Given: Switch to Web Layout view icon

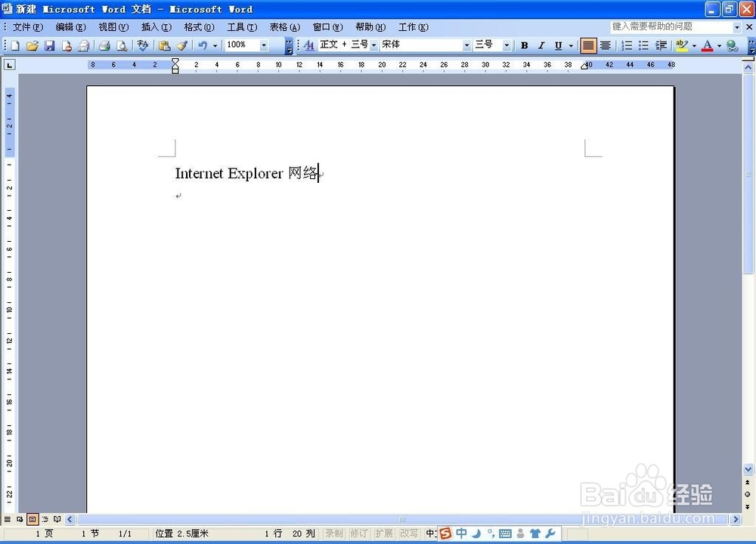Looking at the screenshot, I should 20,519.
